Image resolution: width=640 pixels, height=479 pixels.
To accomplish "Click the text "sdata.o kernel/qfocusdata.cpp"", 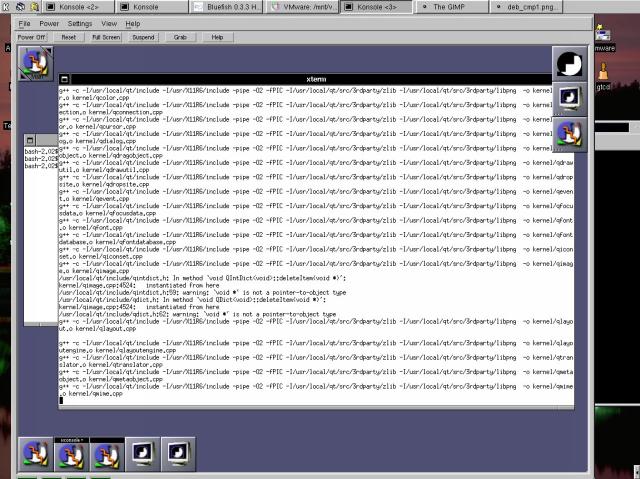I will (107, 213).
